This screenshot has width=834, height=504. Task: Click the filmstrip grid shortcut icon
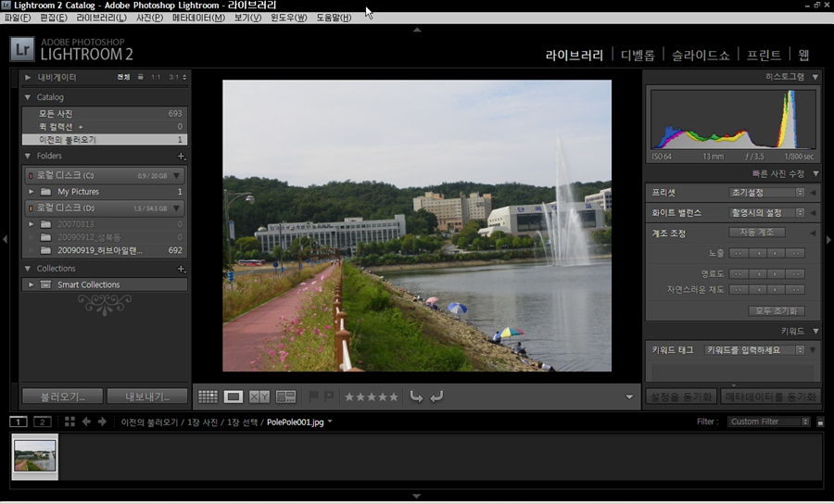tap(69, 422)
